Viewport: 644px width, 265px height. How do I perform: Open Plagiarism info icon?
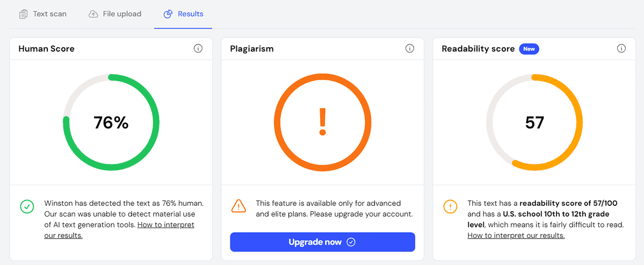pyautogui.click(x=410, y=49)
